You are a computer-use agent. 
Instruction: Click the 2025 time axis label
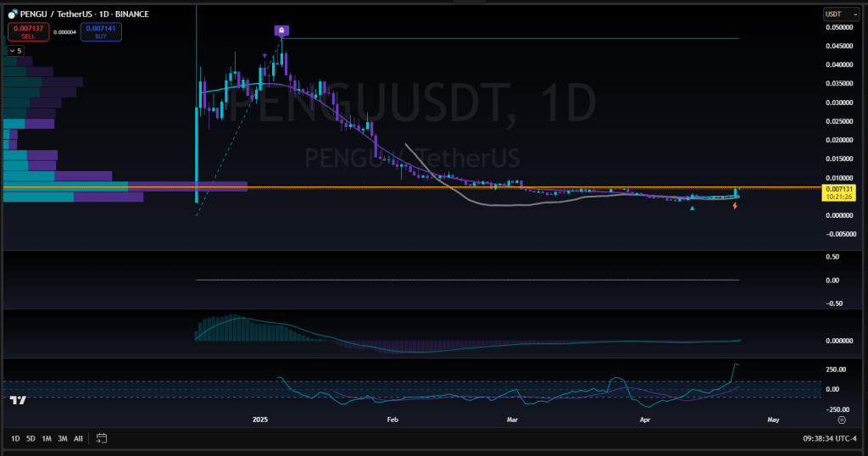pyautogui.click(x=260, y=420)
